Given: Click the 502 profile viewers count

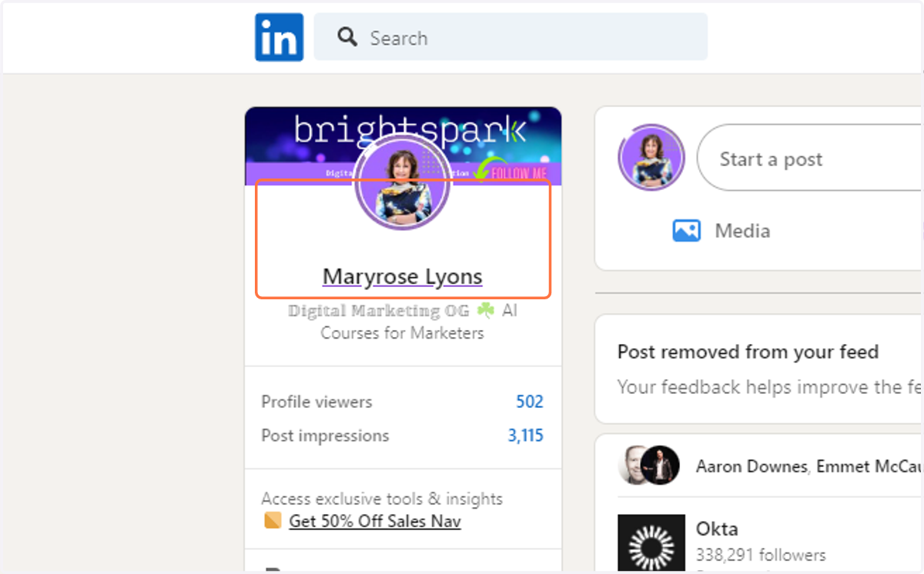Looking at the screenshot, I should 530,402.
